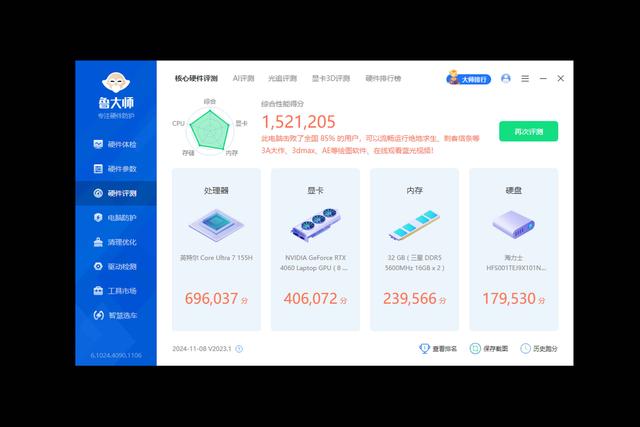
Task: Switch to the 核心硬件评测 tab
Action: click(196, 78)
